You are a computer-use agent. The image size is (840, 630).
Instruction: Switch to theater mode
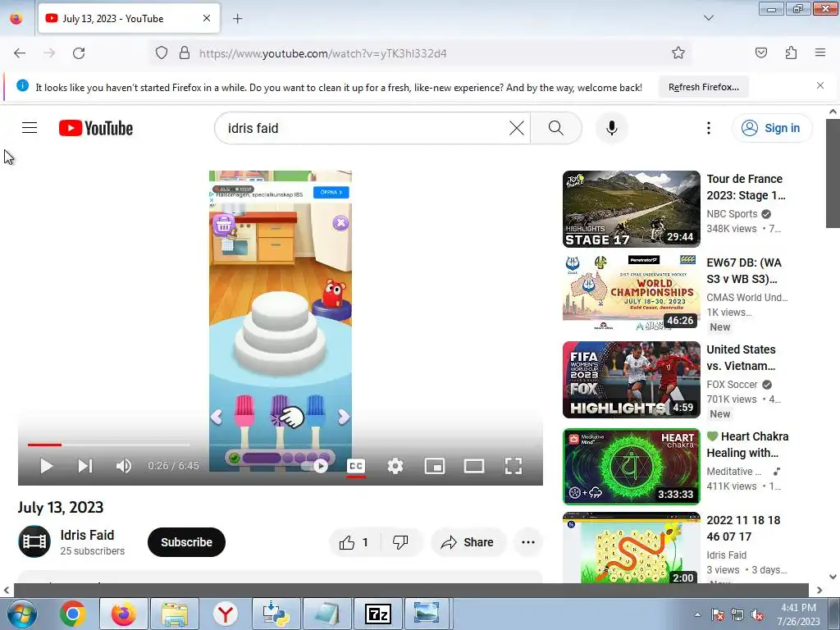(474, 466)
